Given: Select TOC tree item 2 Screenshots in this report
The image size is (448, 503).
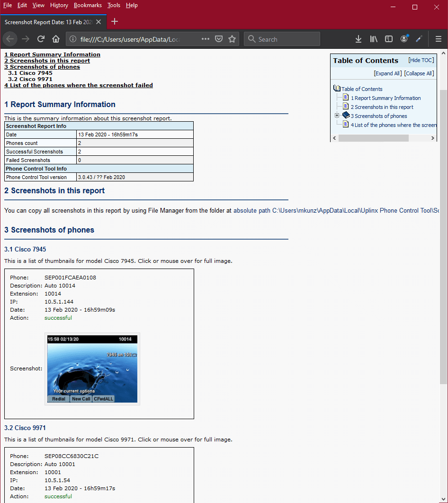Looking at the screenshot, I should coord(382,107).
